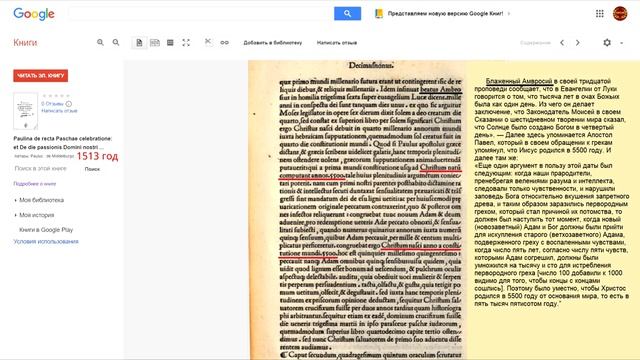The height and width of the screenshot is (360, 640).
Task: Zoom out with the second magnifier
Action: tap(116, 42)
